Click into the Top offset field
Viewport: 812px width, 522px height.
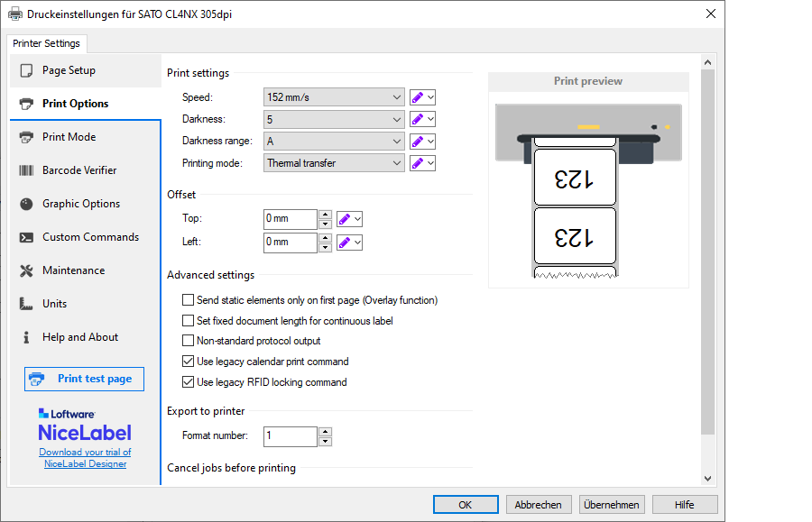[290, 219]
